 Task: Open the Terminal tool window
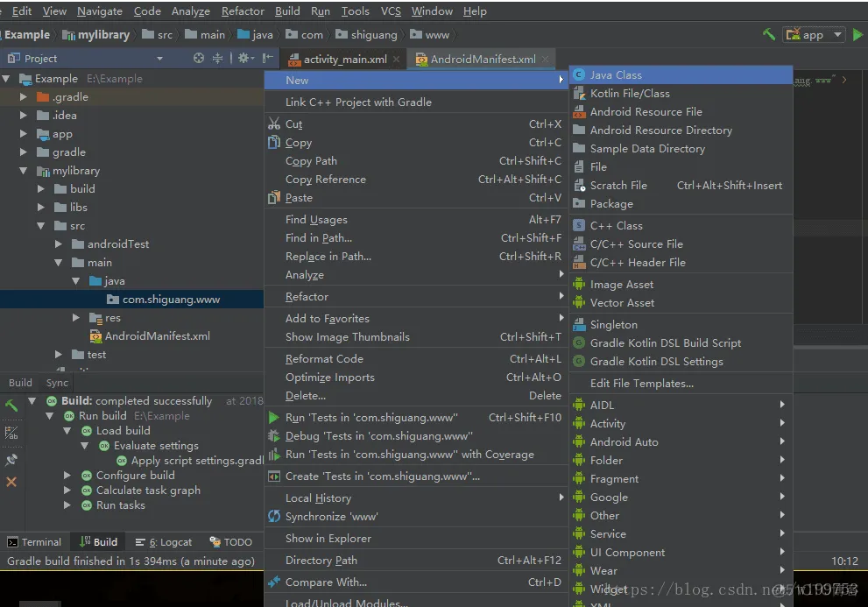(x=34, y=542)
